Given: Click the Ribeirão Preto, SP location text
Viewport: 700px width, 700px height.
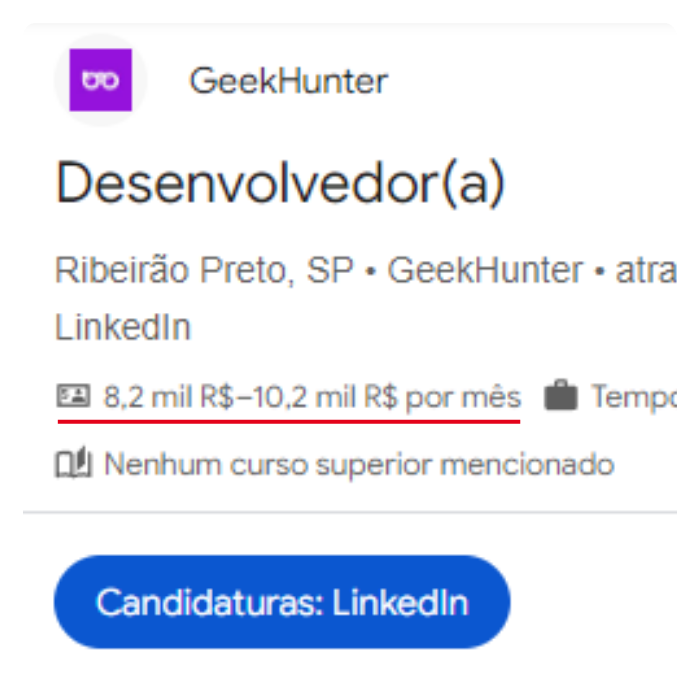Looking at the screenshot, I should pyautogui.click(x=204, y=270).
